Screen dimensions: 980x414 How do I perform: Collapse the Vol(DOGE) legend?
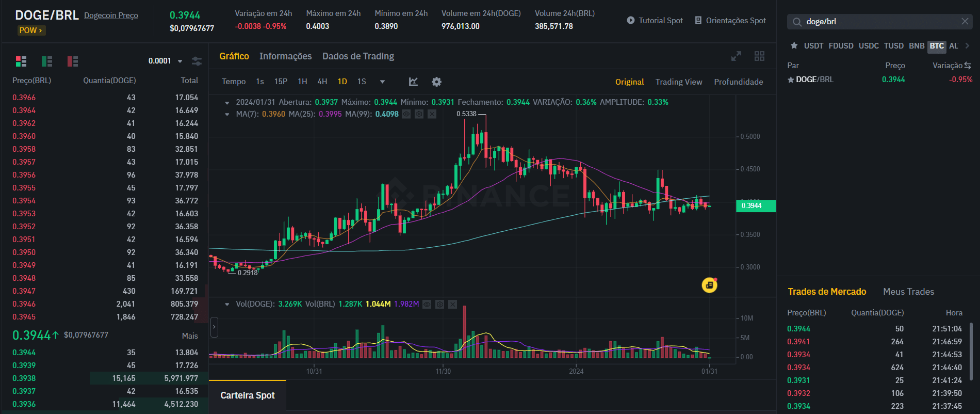tap(227, 305)
